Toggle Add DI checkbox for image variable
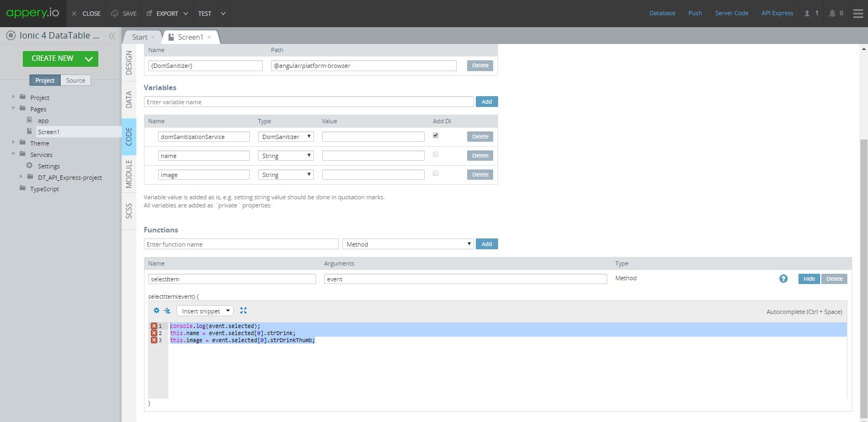The width and height of the screenshot is (868, 422). point(436,173)
